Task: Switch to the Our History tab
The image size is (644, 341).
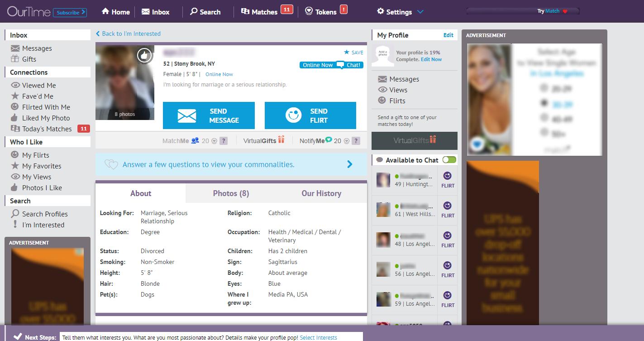Action: pos(321,193)
